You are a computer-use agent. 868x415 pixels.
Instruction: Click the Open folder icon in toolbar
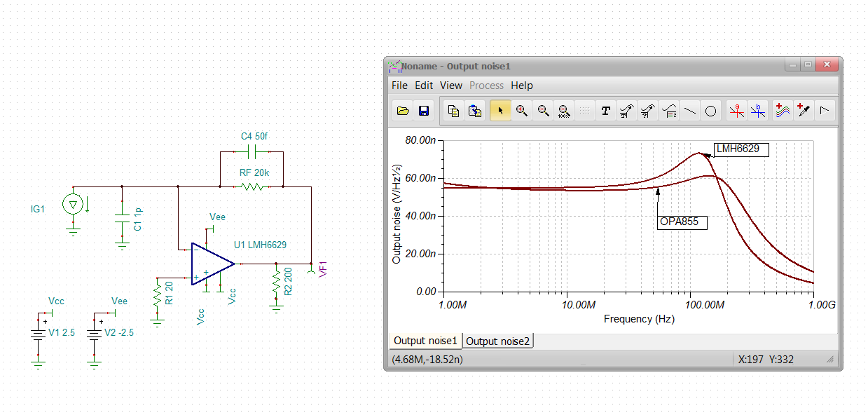[x=402, y=111]
